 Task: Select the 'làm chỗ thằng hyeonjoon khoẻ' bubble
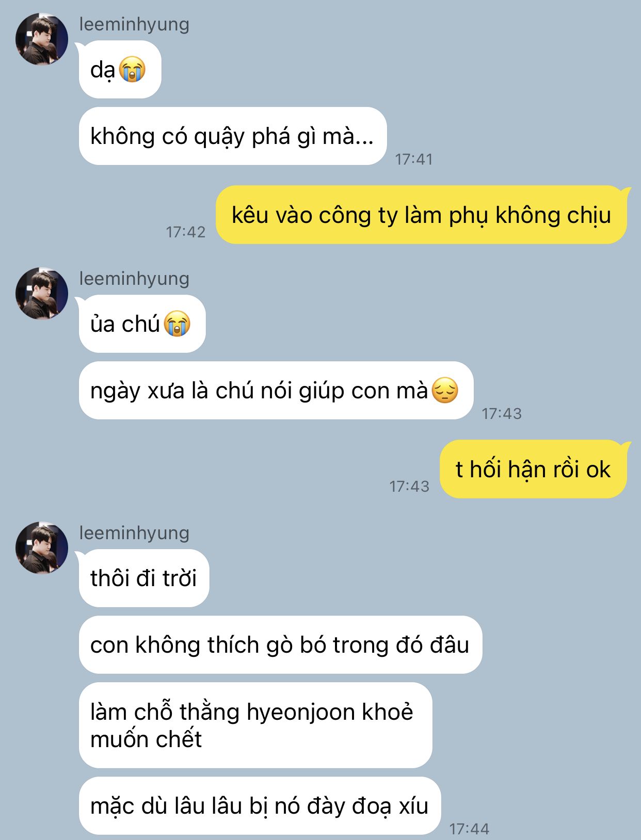[x=255, y=725]
